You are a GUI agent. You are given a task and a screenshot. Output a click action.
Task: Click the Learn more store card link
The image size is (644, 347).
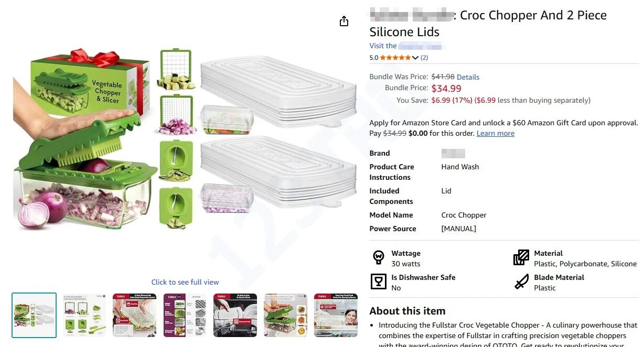click(x=495, y=134)
